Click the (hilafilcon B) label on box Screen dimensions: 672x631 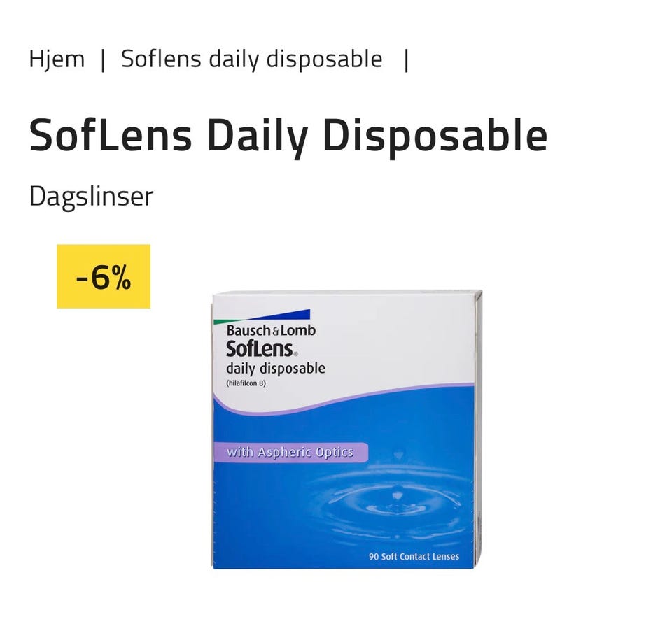point(246,383)
